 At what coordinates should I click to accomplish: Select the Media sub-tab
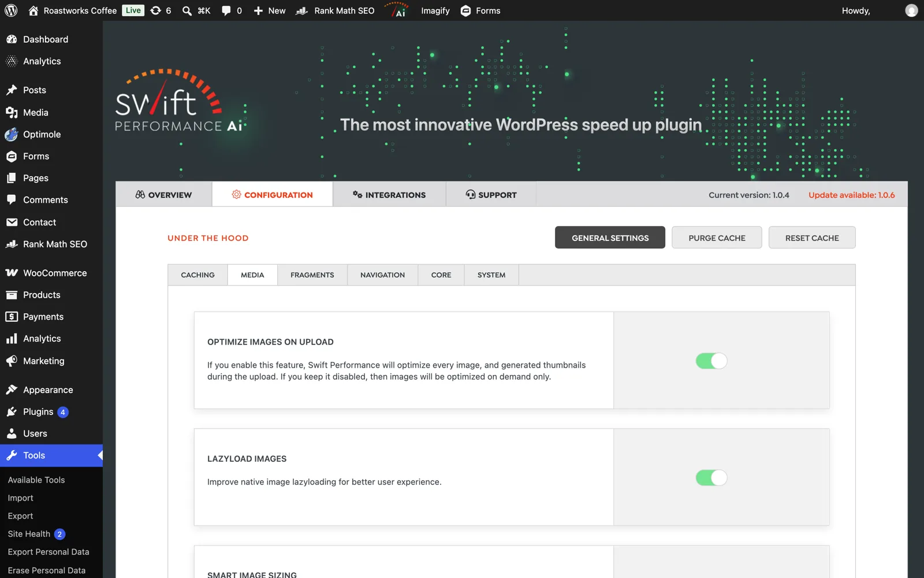(252, 275)
